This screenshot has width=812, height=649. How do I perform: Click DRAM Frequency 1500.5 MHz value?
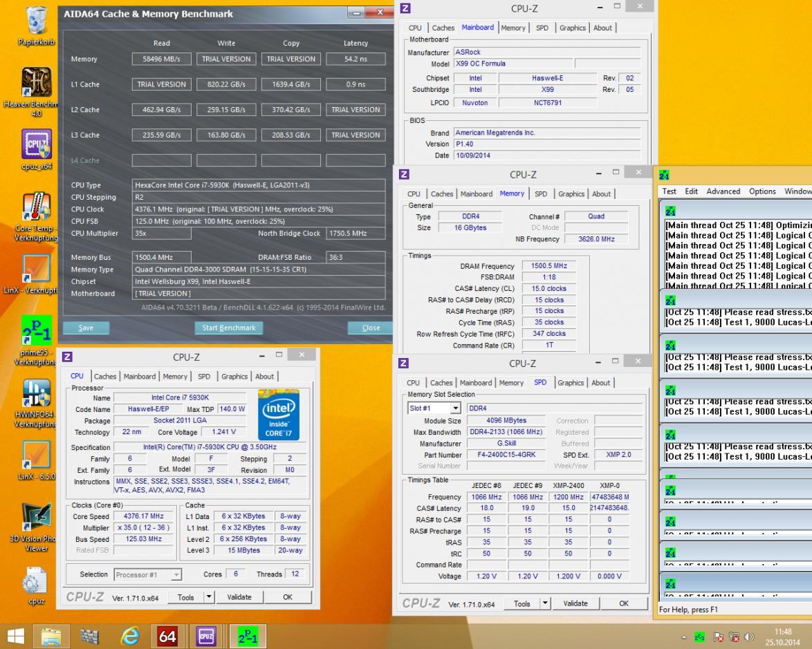[549, 265]
